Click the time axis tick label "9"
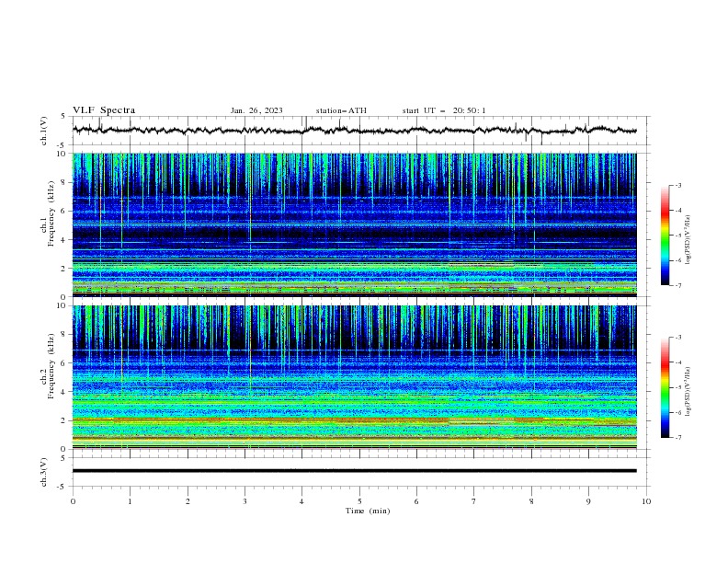Screen dimensions: 728x563 tap(588, 501)
